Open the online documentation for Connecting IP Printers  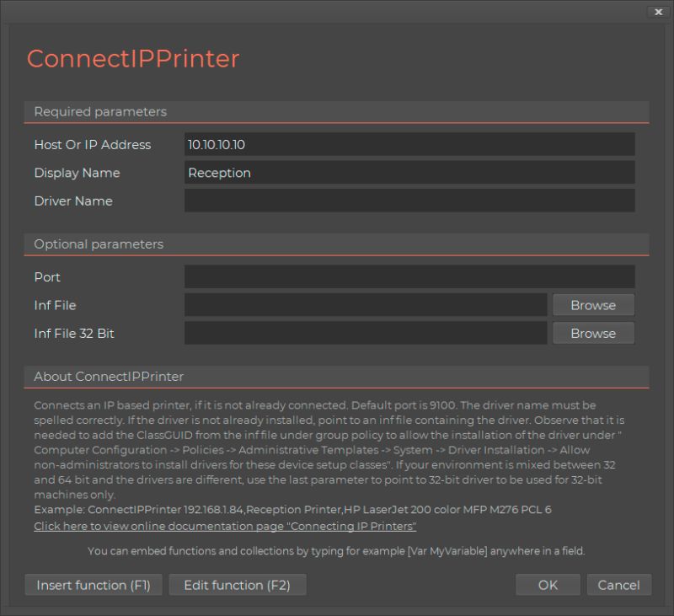(x=222, y=526)
